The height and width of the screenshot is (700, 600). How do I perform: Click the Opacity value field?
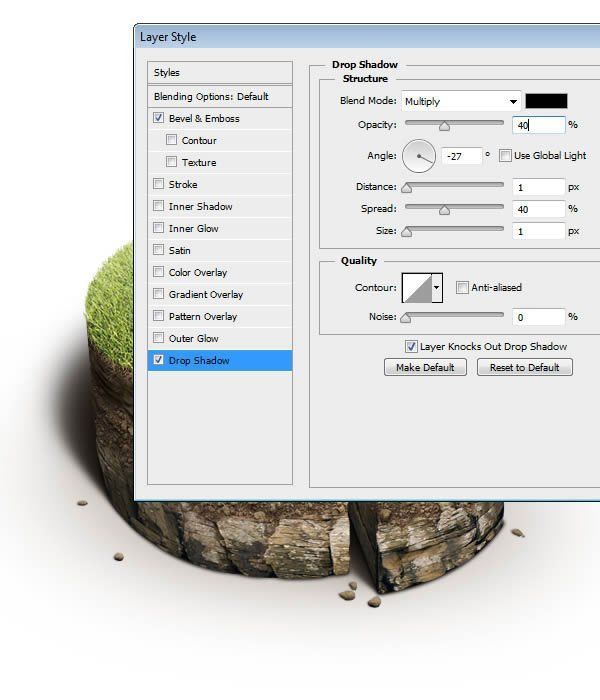point(538,125)
